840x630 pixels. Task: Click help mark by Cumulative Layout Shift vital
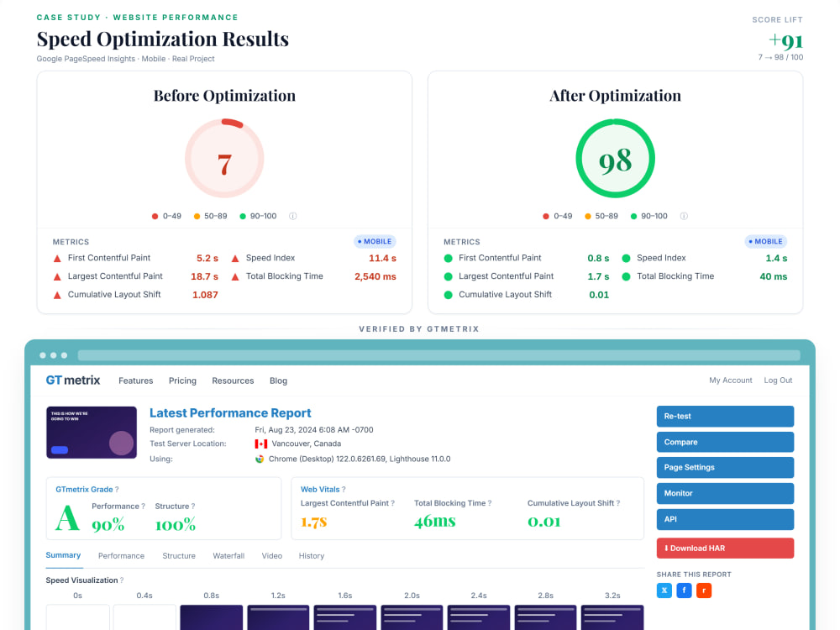pos(618,503)
